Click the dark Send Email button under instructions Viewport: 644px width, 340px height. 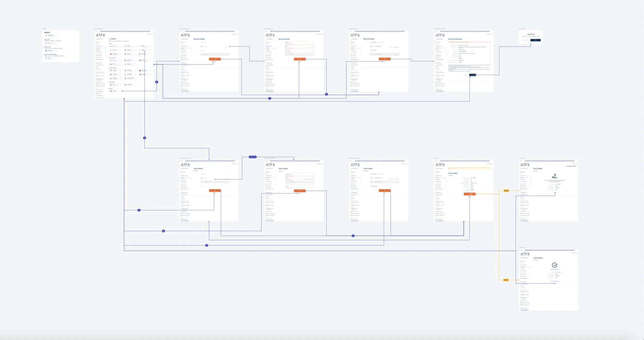472,75
